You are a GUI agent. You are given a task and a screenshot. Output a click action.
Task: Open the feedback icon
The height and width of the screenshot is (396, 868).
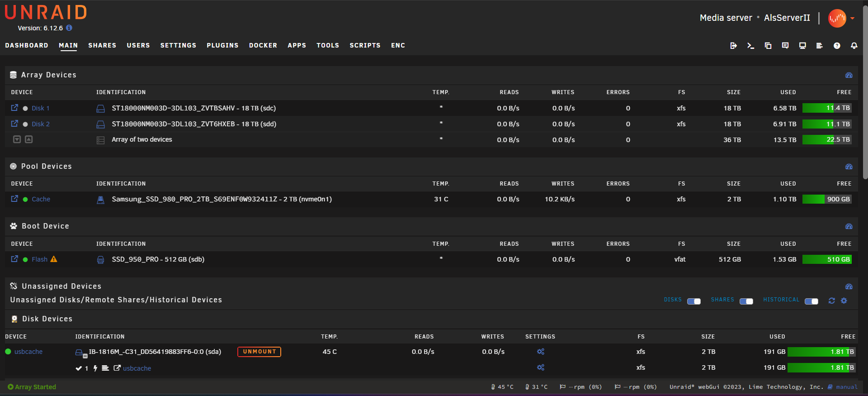[x=785, y=46]
